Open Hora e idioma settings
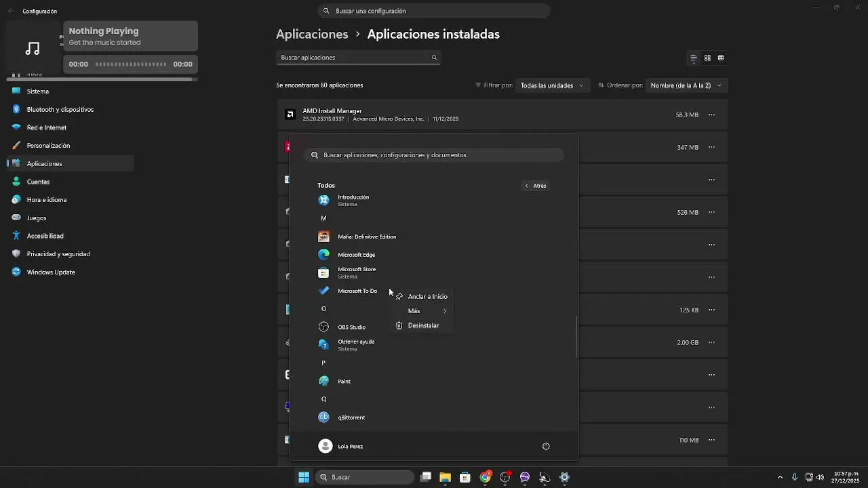868x488 pixels. click(71, 200)
